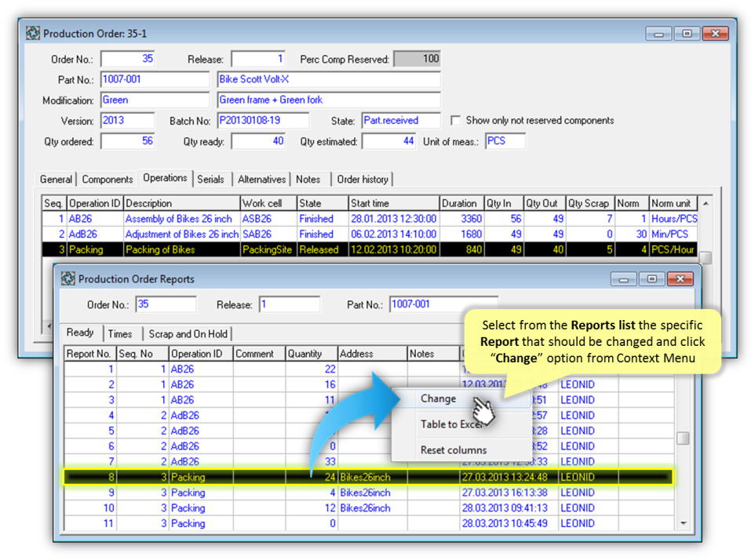The width and height of the screenshot is (755, 560).
Task: Select report 10 Packing quantity 12
Action: [369, 508]
